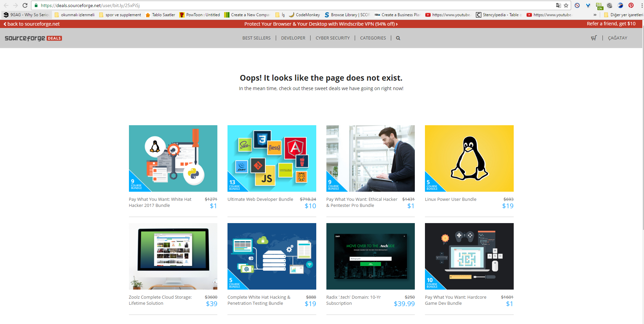Open the Complete White Hat Hacking bundle image
Screen dimensions: 644x324
(272, 256)
